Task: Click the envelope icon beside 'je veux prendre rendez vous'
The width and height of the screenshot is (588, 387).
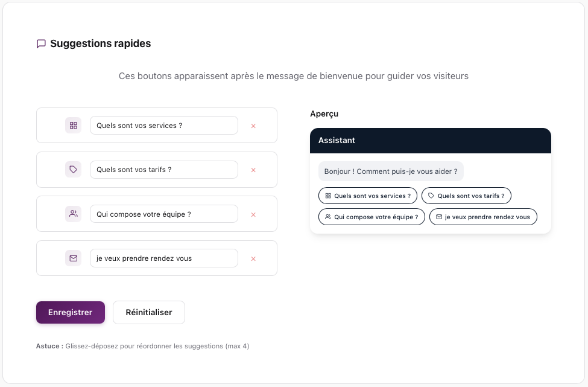Action: [73, 258]
